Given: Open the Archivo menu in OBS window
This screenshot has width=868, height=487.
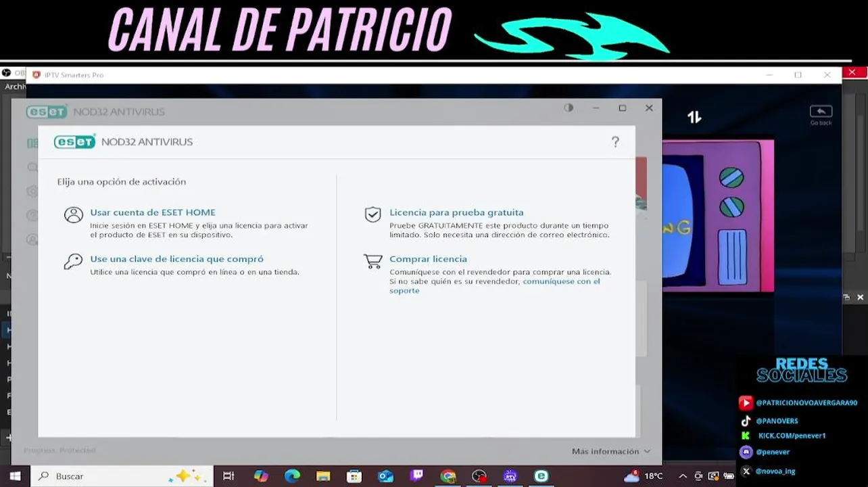Looking at the screenshot, I should tap(14, 87).
